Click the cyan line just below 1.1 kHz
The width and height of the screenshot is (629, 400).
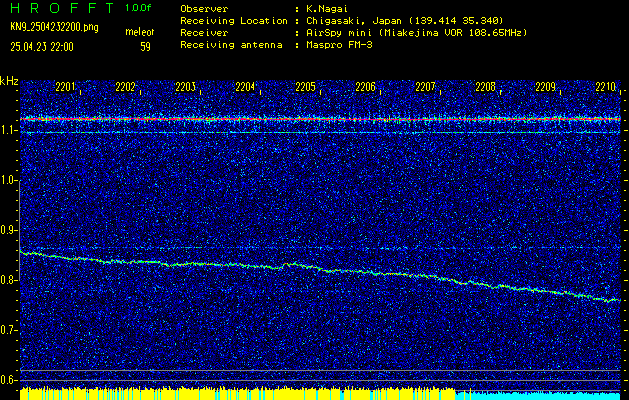coord(320,132)
